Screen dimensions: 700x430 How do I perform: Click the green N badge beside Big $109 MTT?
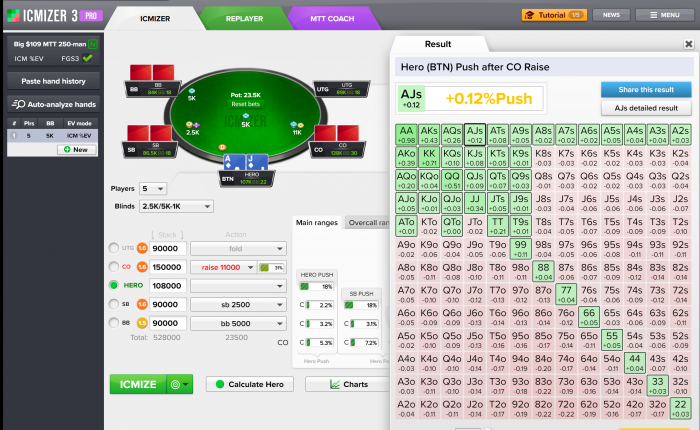(x=92, y=44)
